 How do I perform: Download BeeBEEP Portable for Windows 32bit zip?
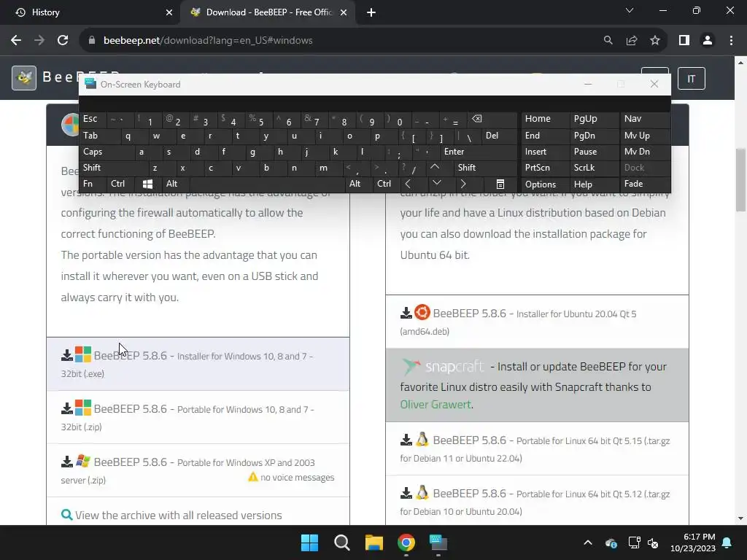coord(198,418)
